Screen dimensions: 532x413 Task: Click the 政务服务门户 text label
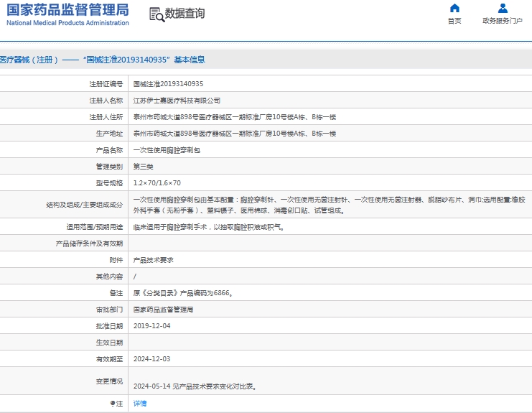pos(503,21)
